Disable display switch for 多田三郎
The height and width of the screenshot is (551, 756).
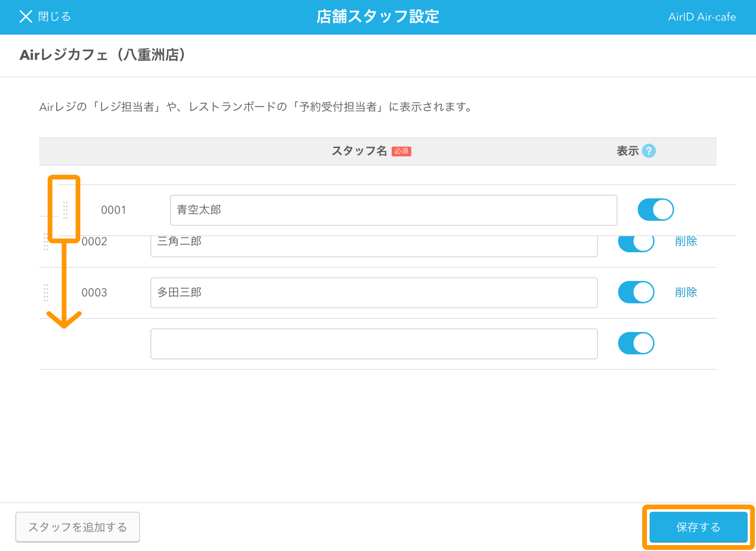pyautogui.click(x=636, y=292)
